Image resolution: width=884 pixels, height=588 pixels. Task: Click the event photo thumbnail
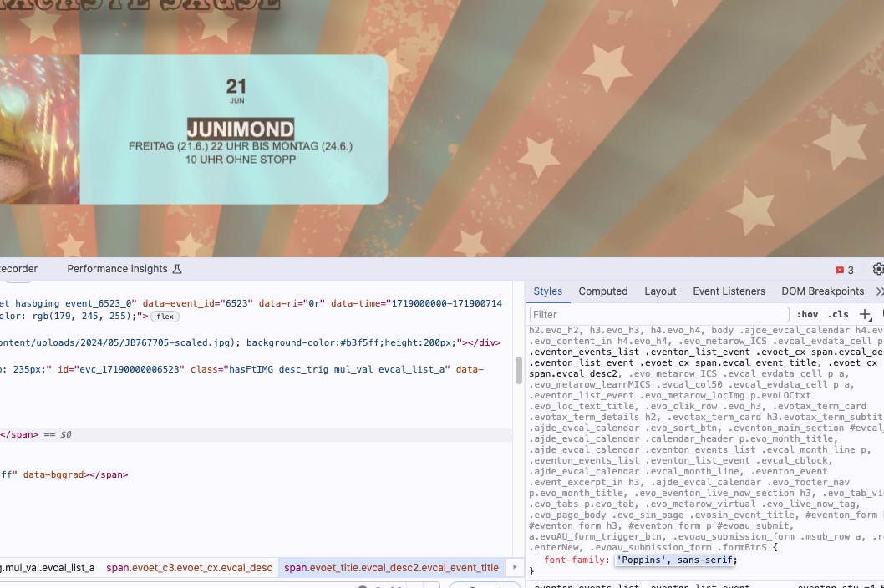pos(39,129)
